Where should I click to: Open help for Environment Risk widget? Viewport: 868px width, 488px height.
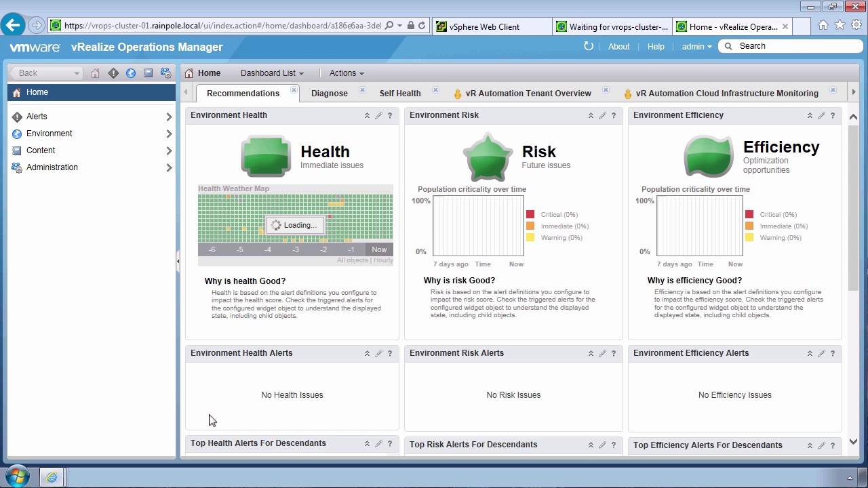[614, 116]
